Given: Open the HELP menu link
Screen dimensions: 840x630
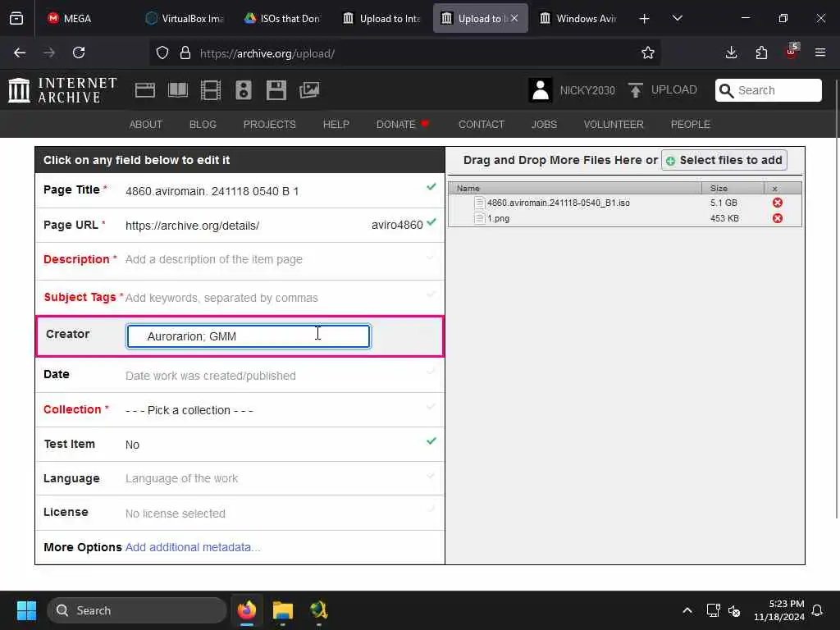Looking at the screenshot, I should [x=336, y=125].
